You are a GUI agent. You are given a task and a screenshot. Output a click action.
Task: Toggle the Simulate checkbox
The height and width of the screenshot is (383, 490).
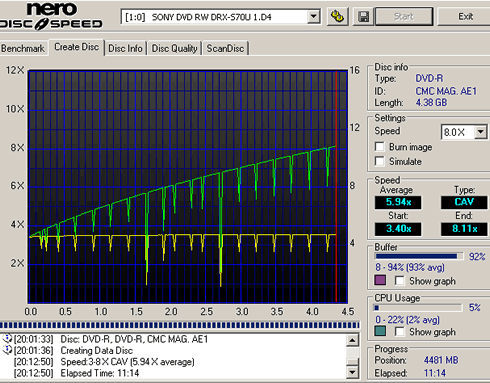point(379,161)
